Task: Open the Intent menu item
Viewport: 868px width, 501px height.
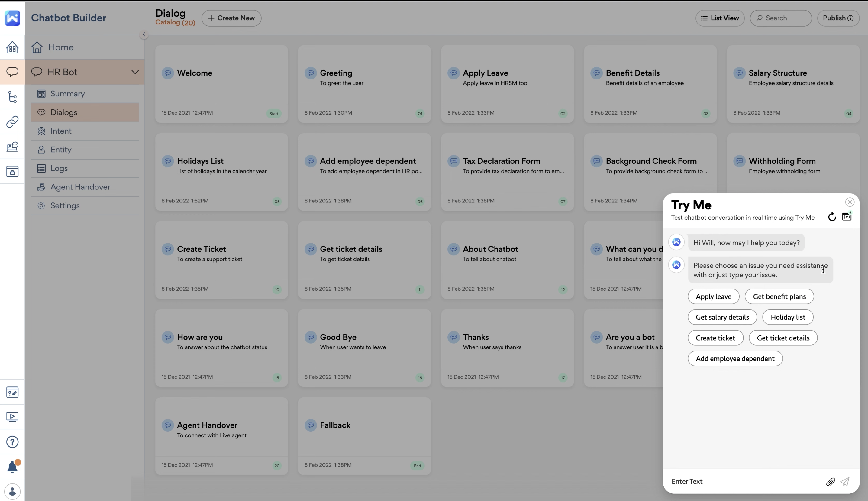Action: [x=61, y=131]
